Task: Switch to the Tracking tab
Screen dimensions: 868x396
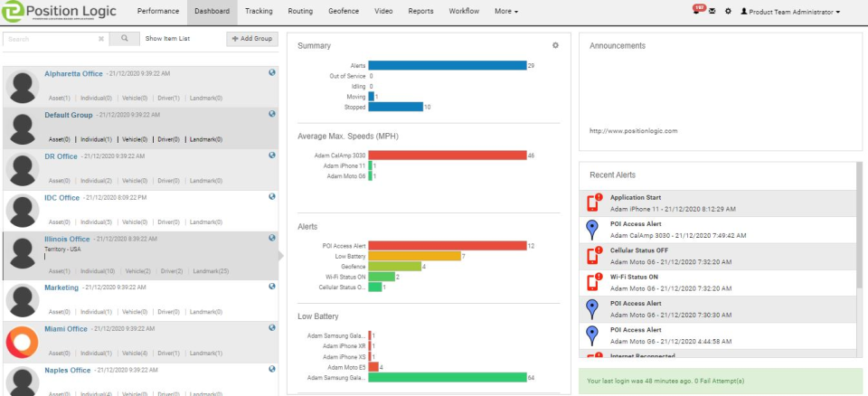Action: (259, 11)
